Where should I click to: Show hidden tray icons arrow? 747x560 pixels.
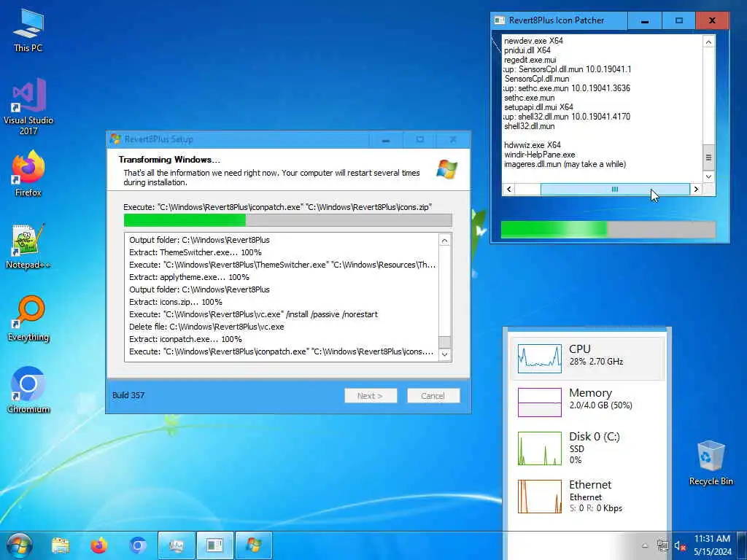click(645, 545)
